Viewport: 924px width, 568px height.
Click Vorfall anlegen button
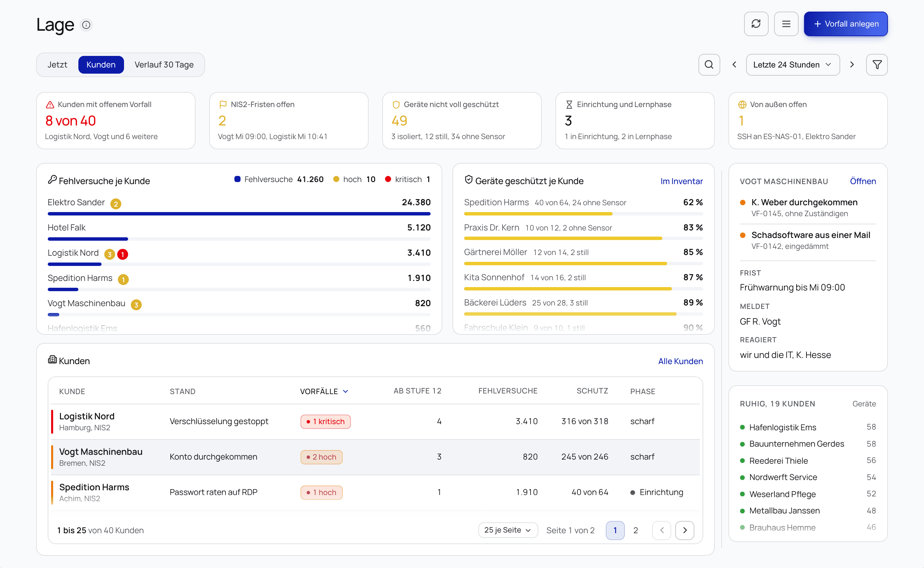click(x=845, y=24)
